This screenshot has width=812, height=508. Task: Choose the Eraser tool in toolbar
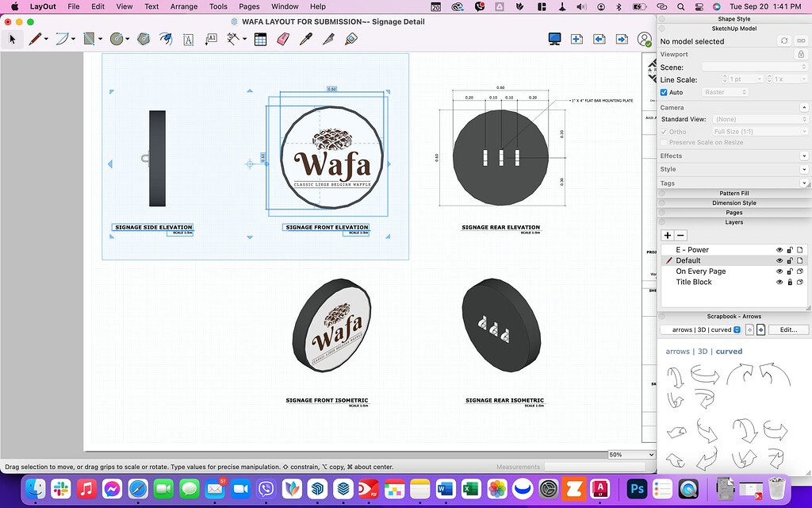[283, 39]
